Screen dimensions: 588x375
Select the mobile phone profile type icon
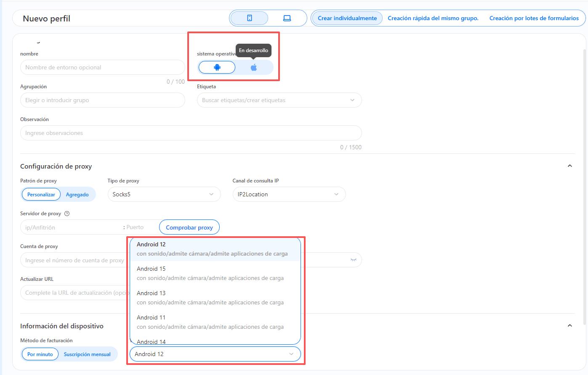pyautogui.click(x=249, y=18)
